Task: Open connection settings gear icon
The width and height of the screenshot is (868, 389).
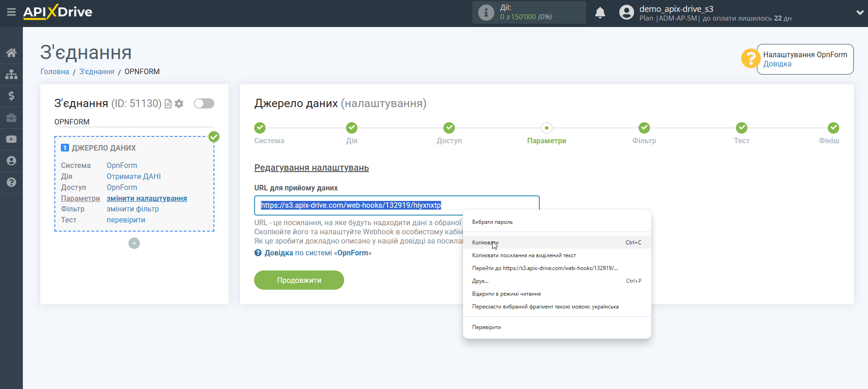Action: 179,104
